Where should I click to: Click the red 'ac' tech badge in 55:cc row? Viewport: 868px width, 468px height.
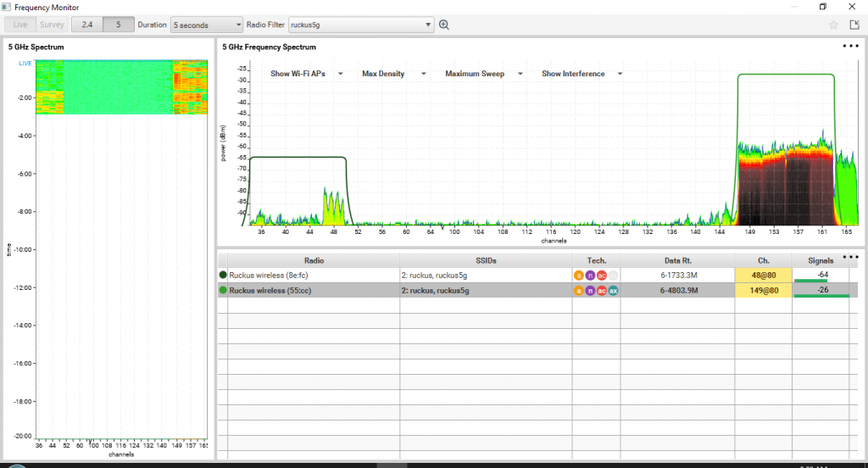pos(602,291)
